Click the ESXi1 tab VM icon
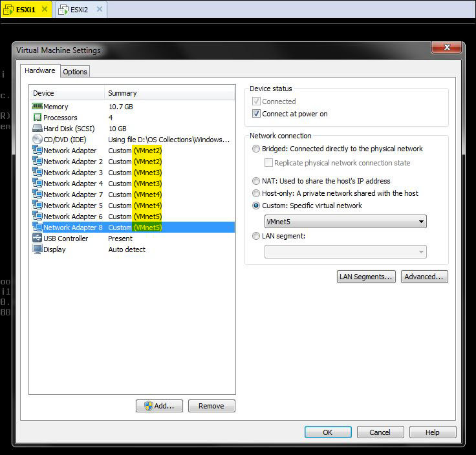 [x=8, y=10]
